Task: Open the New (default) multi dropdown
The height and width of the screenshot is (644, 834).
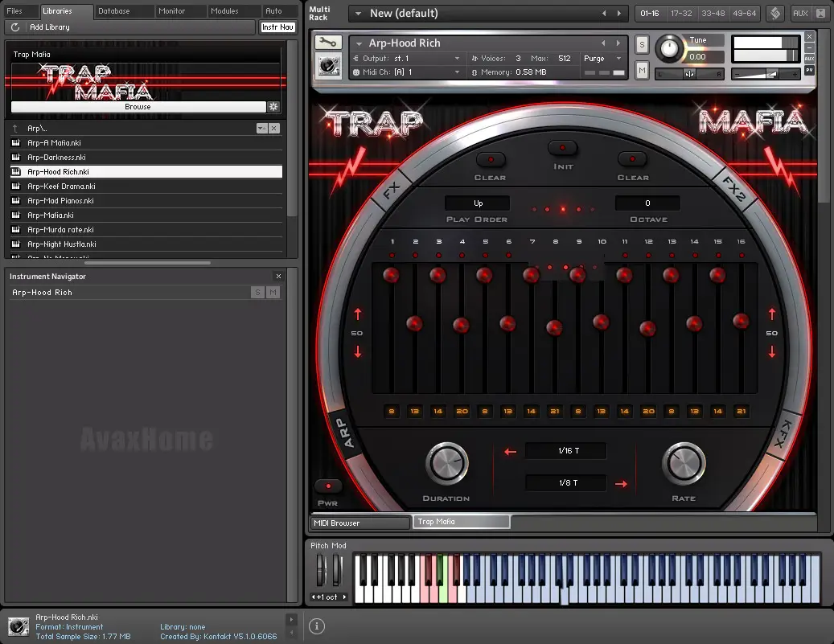Action: coord(358,14)
